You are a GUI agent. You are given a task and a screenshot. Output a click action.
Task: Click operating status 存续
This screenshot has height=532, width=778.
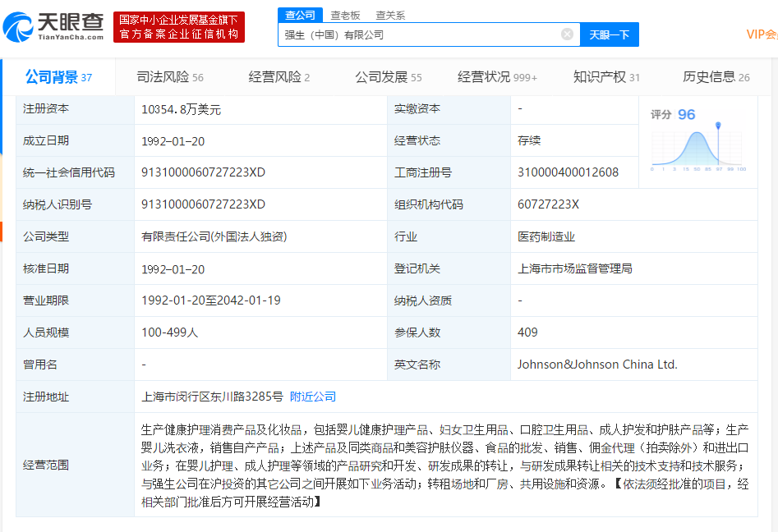[529, 141]
